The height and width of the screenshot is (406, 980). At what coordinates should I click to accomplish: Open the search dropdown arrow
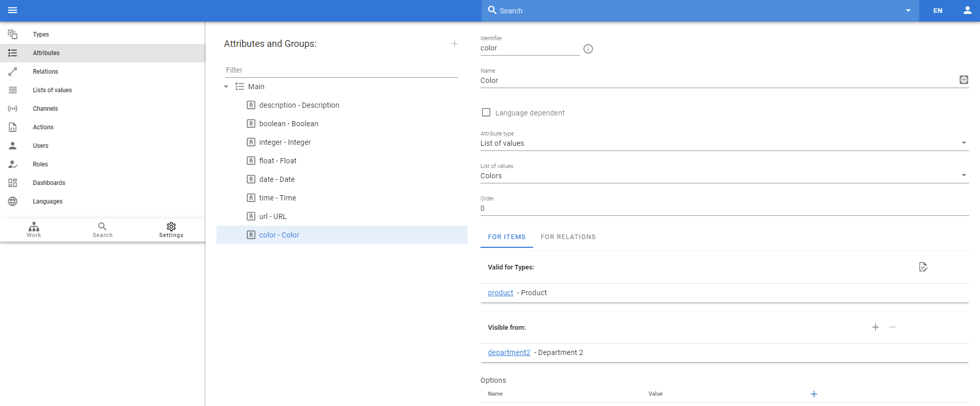908,10
